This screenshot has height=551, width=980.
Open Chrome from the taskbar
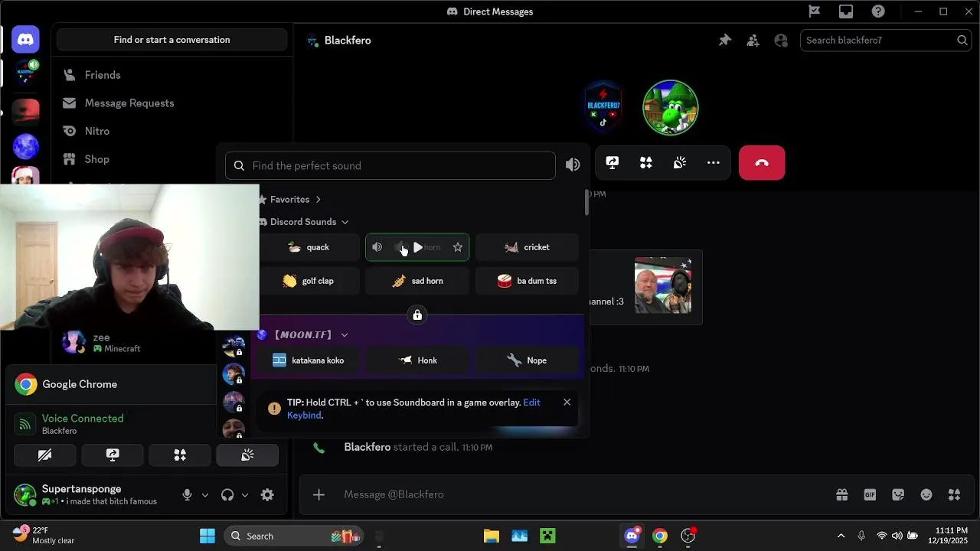point(660,536)
